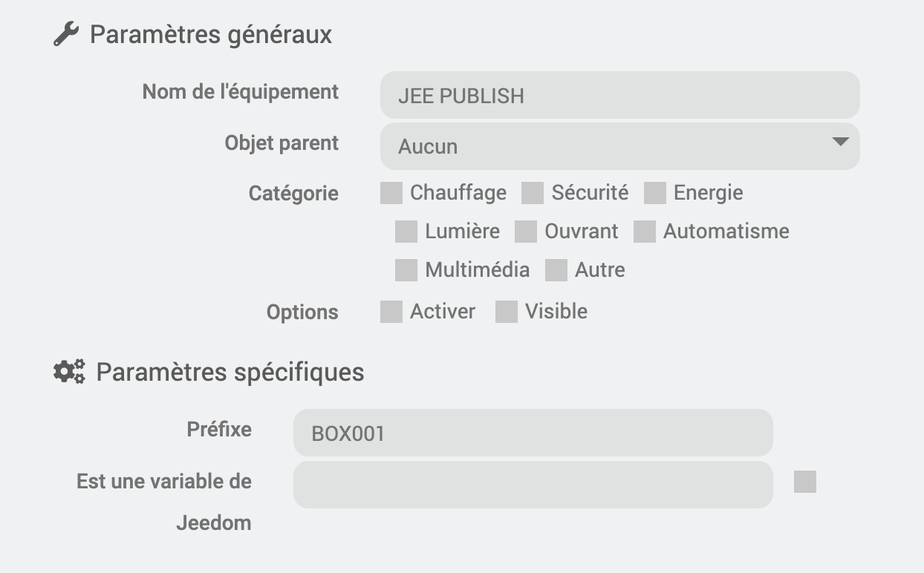Click the Préfixe field containing BOX001
Viewport: 924px width, 573px height.
click(x=533, y=433)
